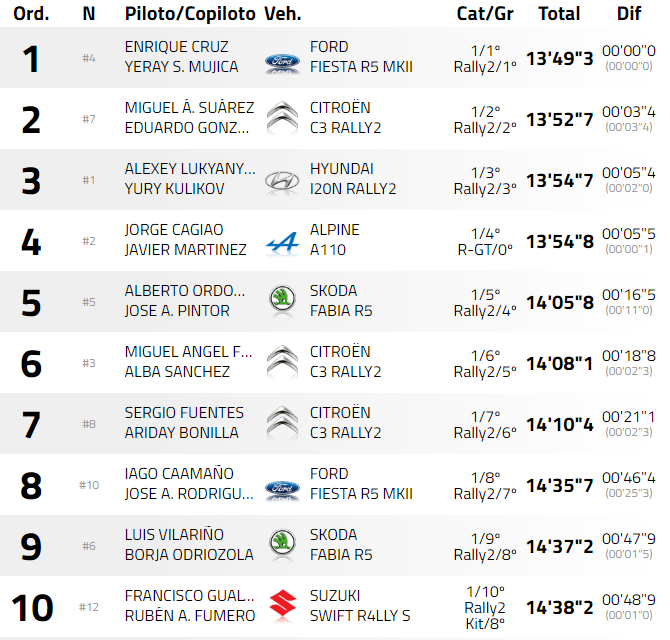Click the Citroën logo in Sergio Fuentes' row
The width and height of the screenshot is (670, 640).
point(282,423)
